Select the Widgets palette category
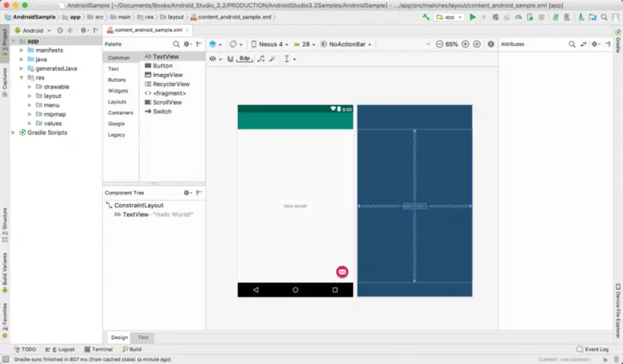Image resolution: width=623 pixels, height=364 pixels. [x=118, y=90]
